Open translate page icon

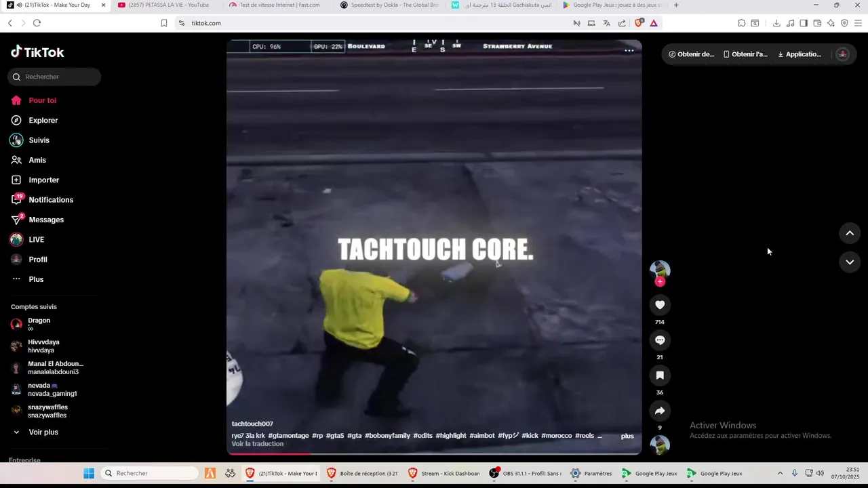point(607,23)
